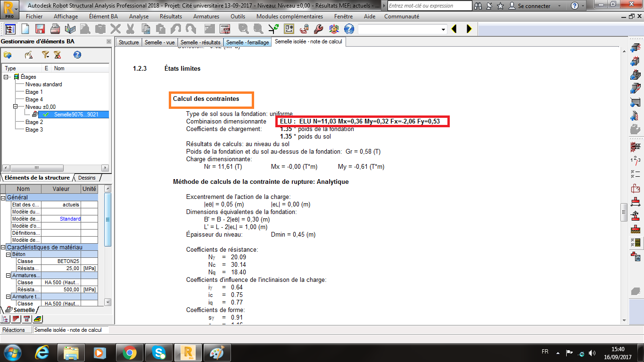Open the Fichier menu
Screen dimensions: 644x362
(34, 16)
